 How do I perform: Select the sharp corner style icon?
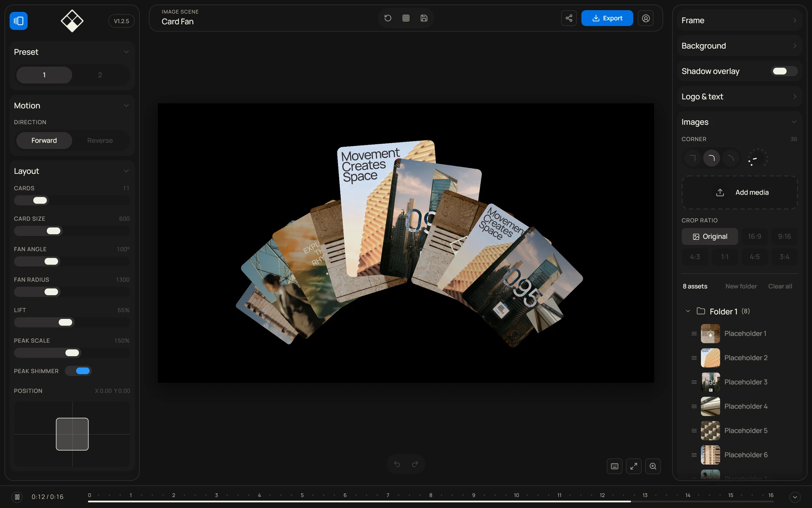[692, 158]
